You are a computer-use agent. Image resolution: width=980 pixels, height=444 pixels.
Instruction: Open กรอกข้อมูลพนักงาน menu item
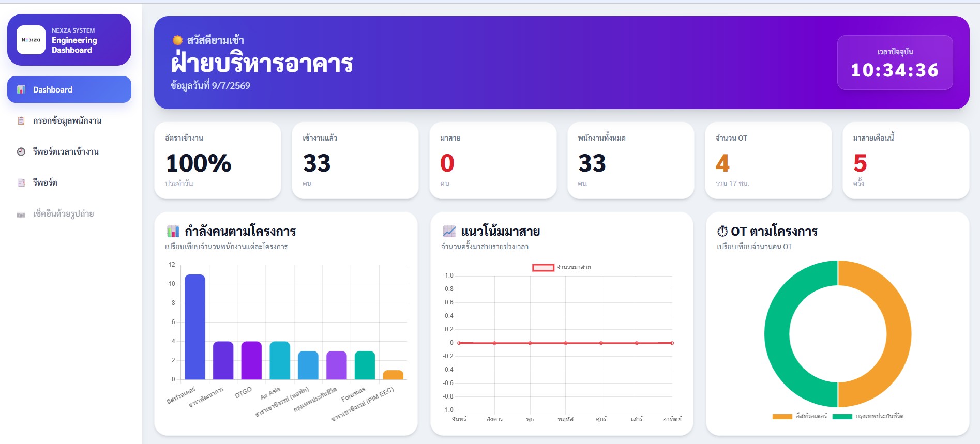click(x=69, y=120)
